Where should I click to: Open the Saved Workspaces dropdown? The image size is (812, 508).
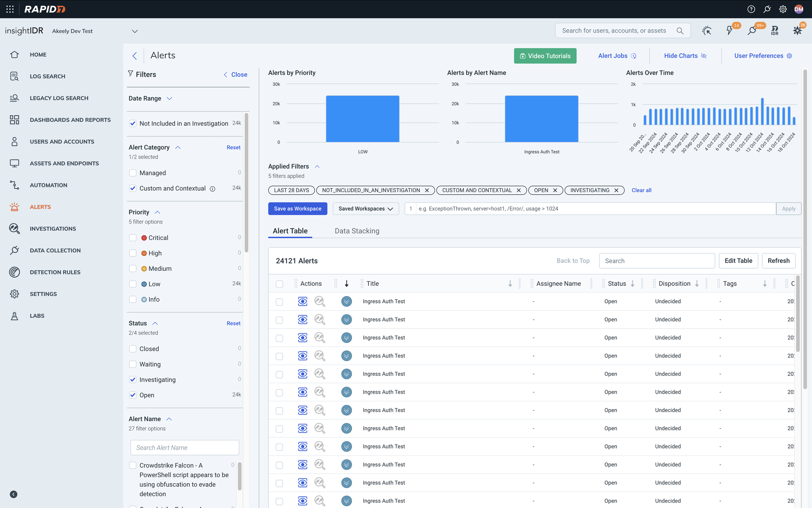[x=365, y=209]
